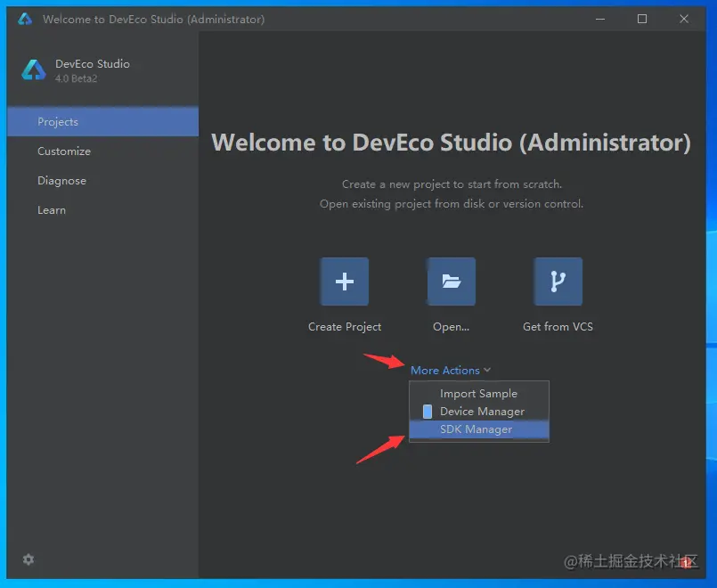Expand the More Actions dropdown
Image resolution: width=717 pixels, height=588 pixels.
[x=451, y=371]
